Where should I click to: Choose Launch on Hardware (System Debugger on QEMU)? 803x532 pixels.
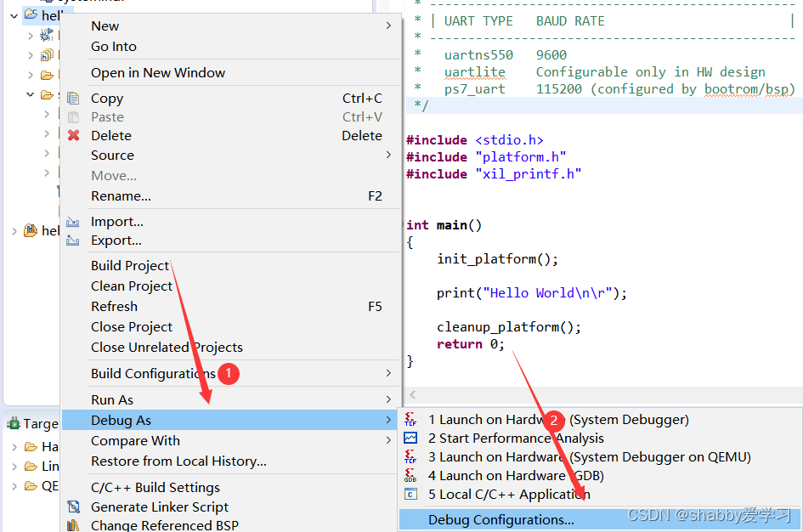[590, 457]
